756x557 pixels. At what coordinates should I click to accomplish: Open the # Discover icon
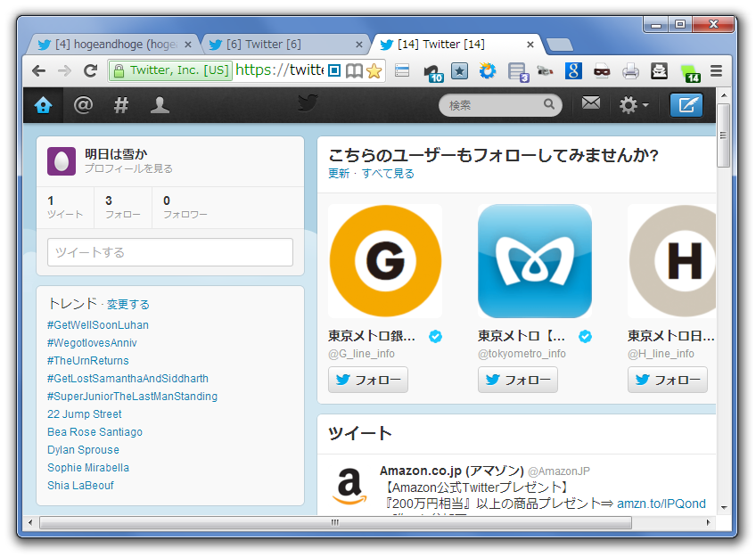(x=121, y=104)
